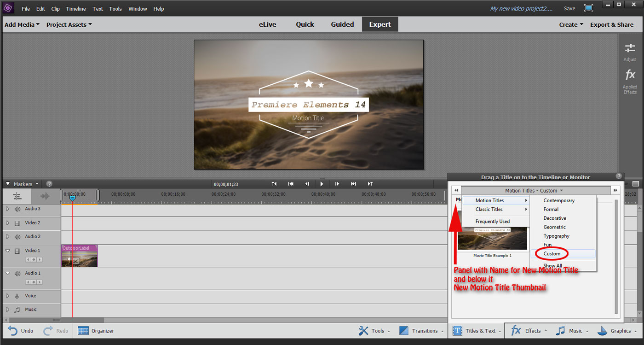Image resolution: width=644 pixels, height=345 pixels.
Task: Click the microphone icon on Voice track
Action: [x=17, y=296]
